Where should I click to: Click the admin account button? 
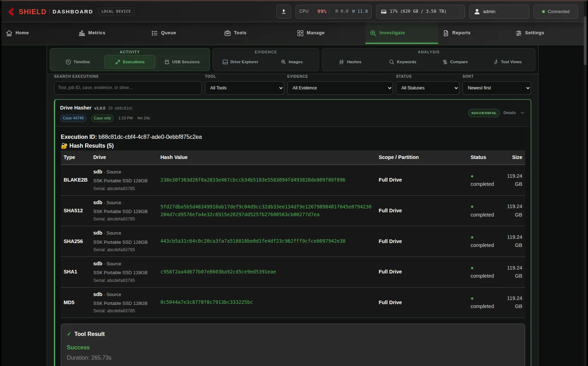click(499, 12)
